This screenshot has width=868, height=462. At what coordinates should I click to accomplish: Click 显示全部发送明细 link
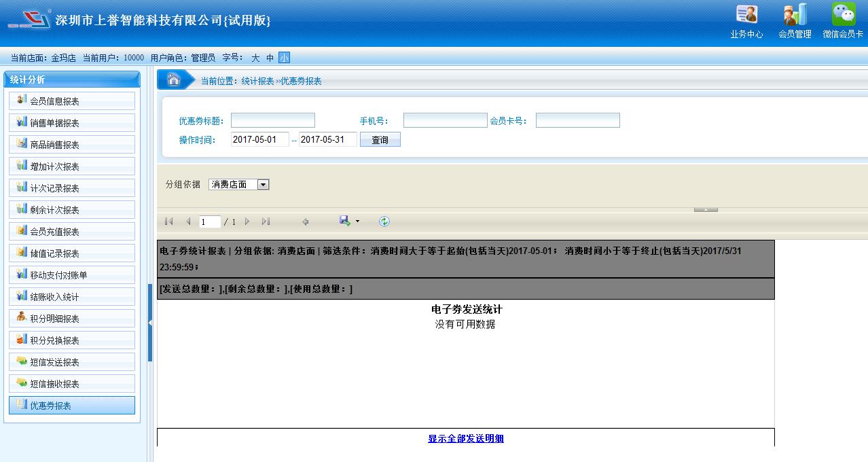tap(466, 439)
